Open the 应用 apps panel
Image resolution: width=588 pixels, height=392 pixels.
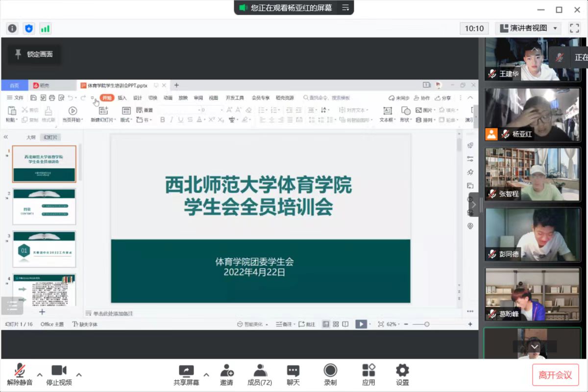pos(368,375)
